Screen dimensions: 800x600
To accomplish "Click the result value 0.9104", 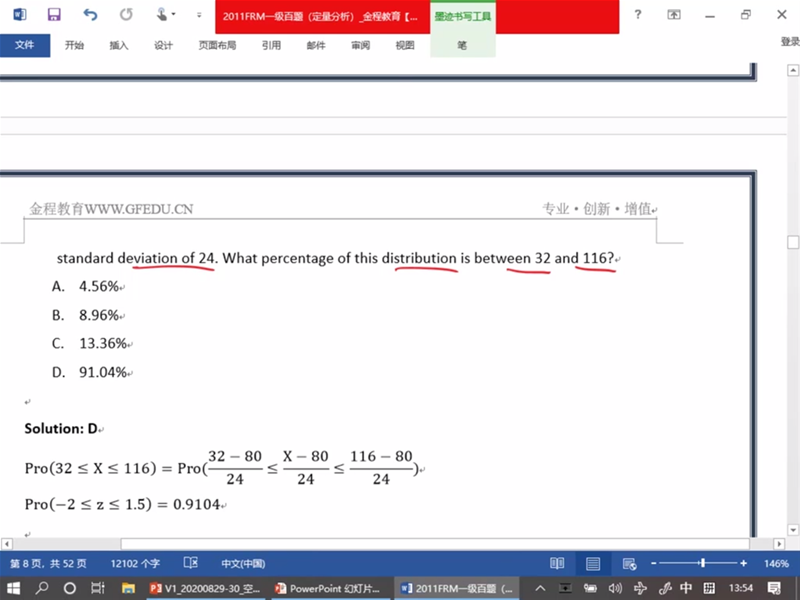I will click(196, 504).
